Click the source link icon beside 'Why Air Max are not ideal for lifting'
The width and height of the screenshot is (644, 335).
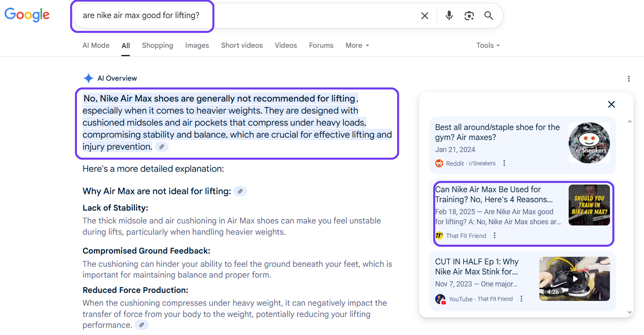click(240, 191)
